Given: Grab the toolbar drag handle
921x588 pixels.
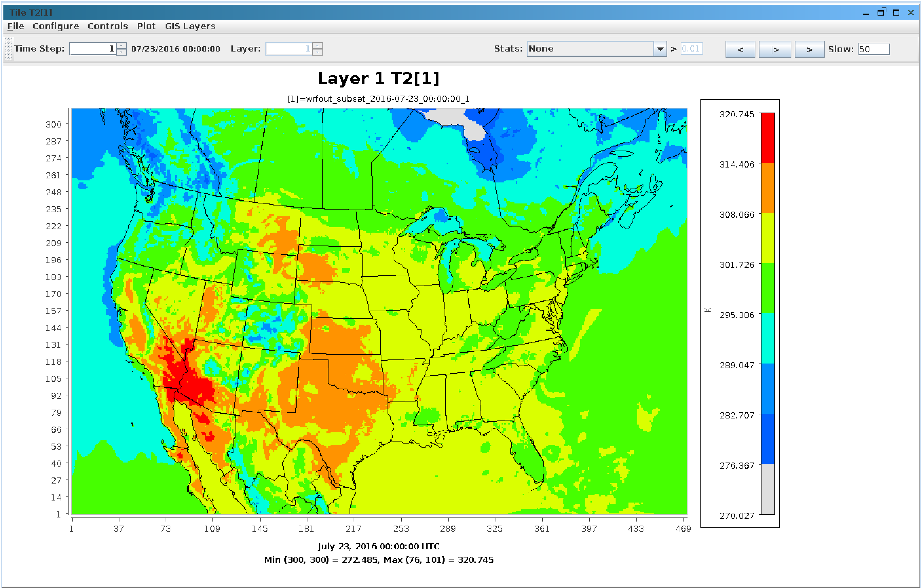Looking at the screenshot, I should tap(8, 49).
